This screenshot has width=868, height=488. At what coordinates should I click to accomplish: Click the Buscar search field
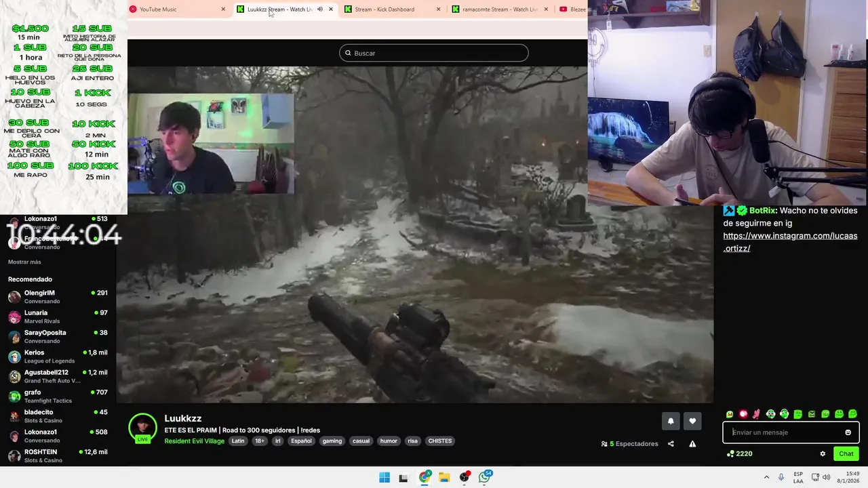tap(434, 53)
